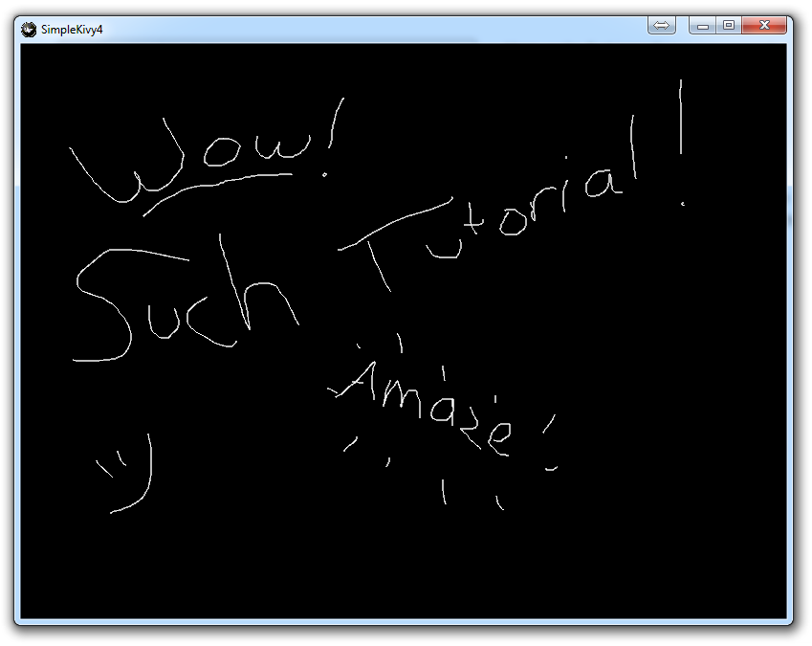The image size is (812, 646).
Task: Click the exclamation mark after "Wow"
Action: 335,134
